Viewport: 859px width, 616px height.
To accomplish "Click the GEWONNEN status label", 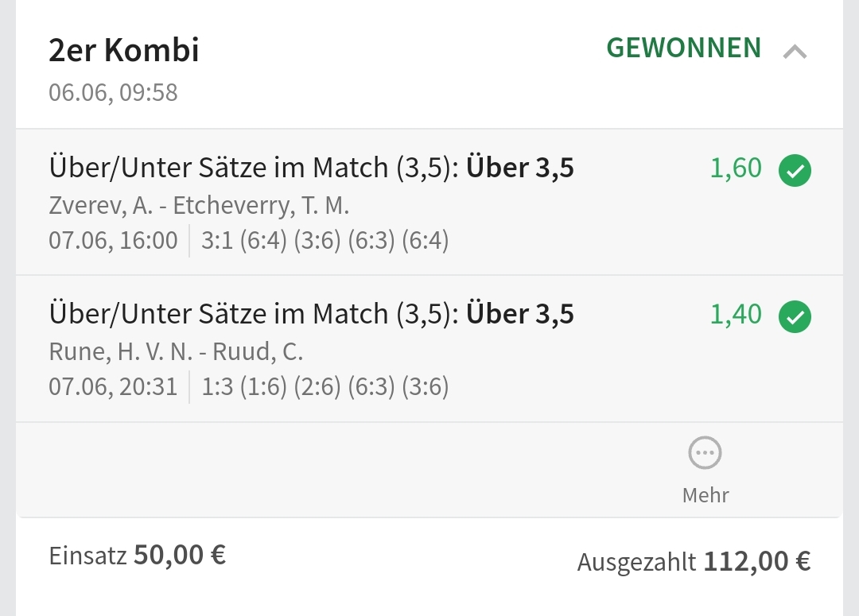I will 683,48.
